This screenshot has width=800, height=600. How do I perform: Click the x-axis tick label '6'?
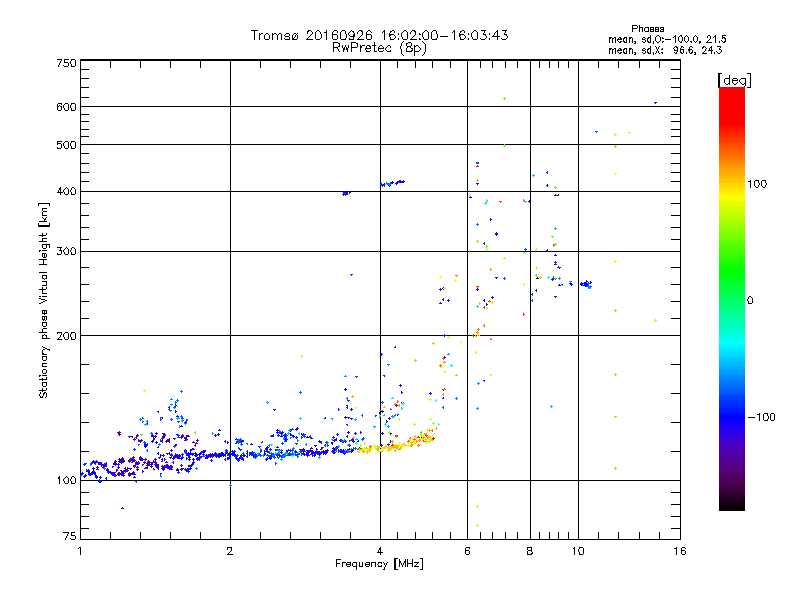(x=467, y=551)
